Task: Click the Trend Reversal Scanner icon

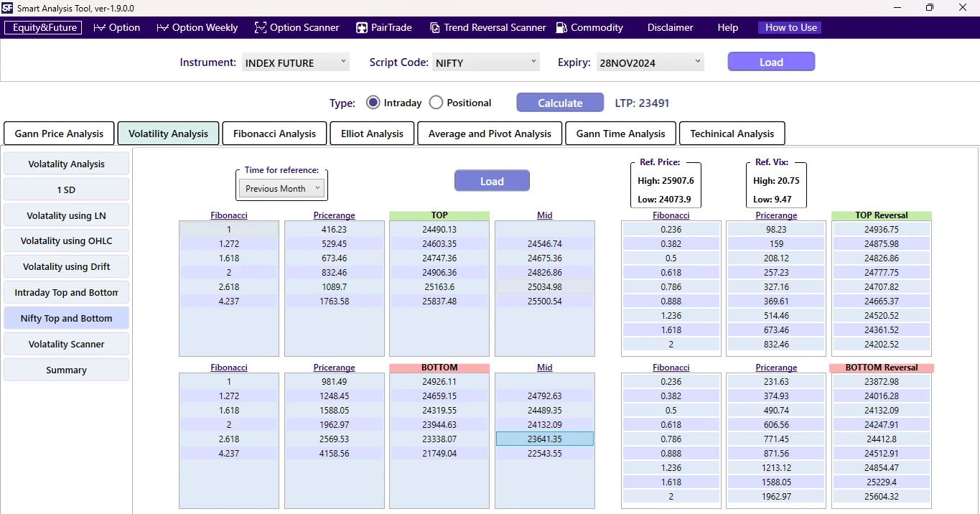Action: coord(435,27)
